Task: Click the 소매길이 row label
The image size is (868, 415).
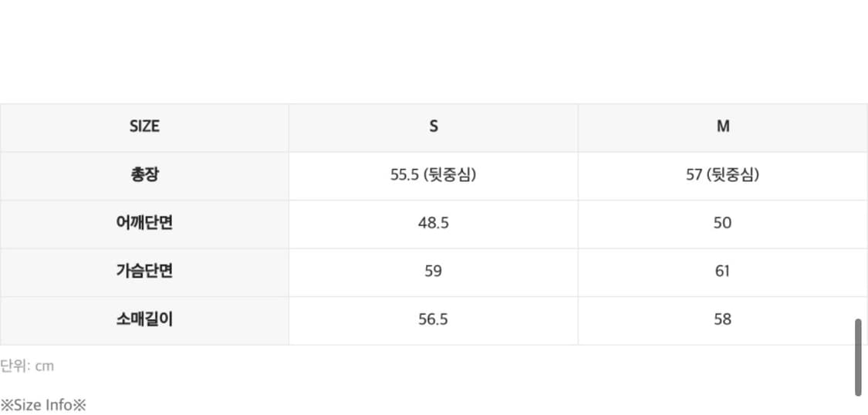Action: pyautogui.click(x=144, y=319)
